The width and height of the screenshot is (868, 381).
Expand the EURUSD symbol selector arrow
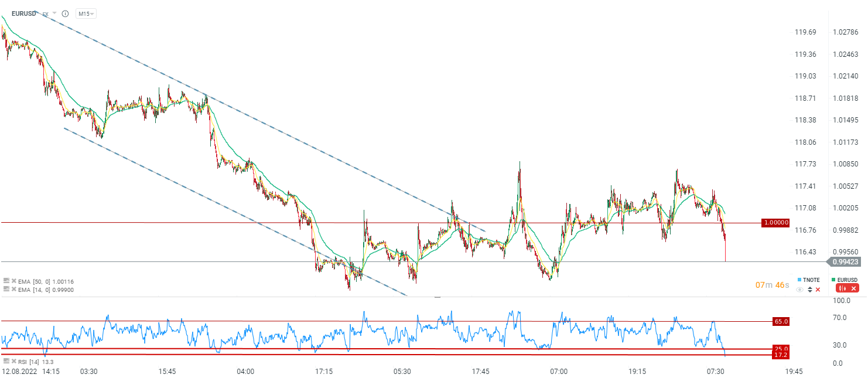click(54, 13)
